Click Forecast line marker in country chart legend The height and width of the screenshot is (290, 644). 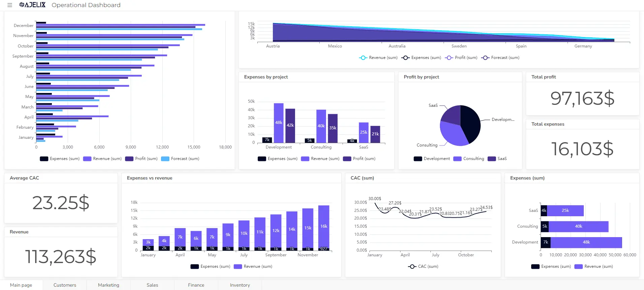point(485,58)
